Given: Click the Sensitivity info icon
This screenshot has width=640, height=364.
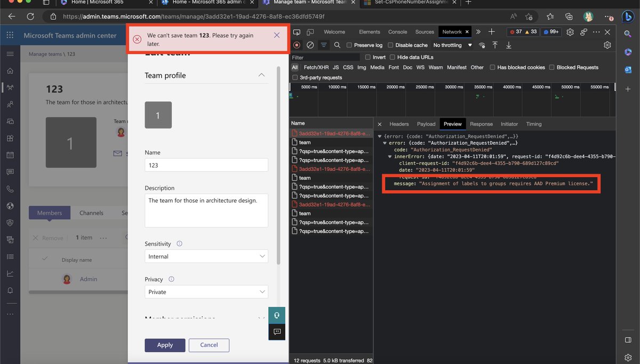Looking at the screenshot, I should pos(179,244).
